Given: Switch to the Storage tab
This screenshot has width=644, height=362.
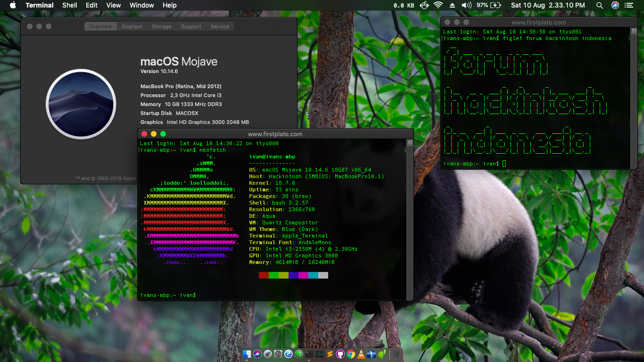Looking at the screenshot, I should pyautogui.click(x=161, y=26).
